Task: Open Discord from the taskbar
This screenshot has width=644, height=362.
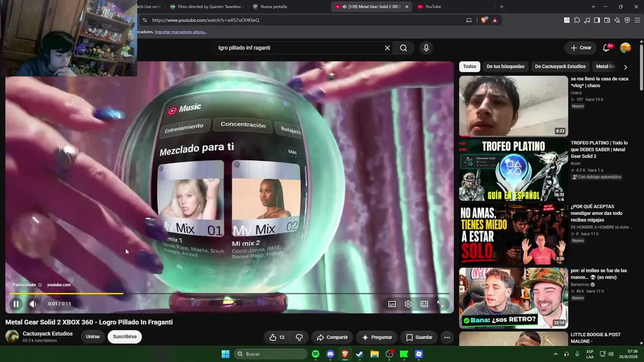Action: [x=330, y=354]
